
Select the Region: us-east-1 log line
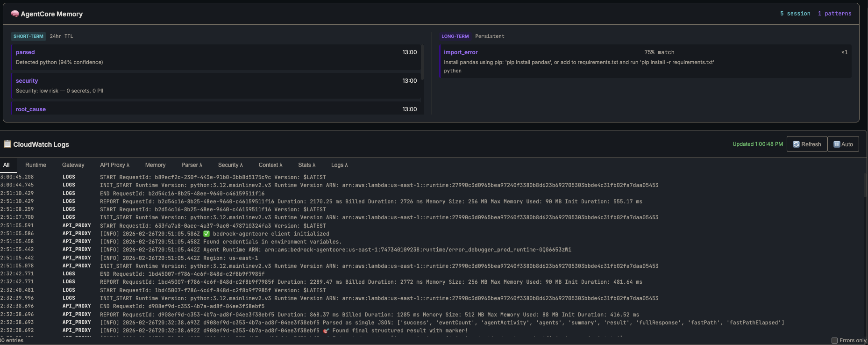pos(432,258)
